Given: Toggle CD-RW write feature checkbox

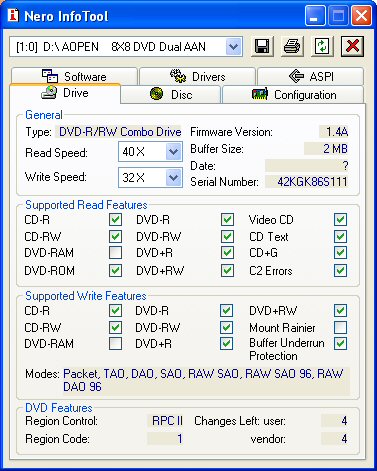Looking at the screenshot, I should [x=115, y=327].
